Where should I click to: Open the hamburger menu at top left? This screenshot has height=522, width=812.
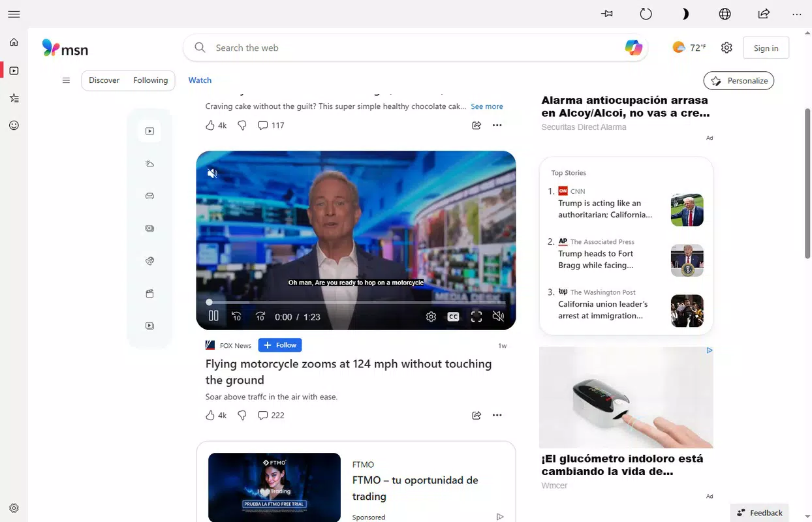click(x=14, y=14)
